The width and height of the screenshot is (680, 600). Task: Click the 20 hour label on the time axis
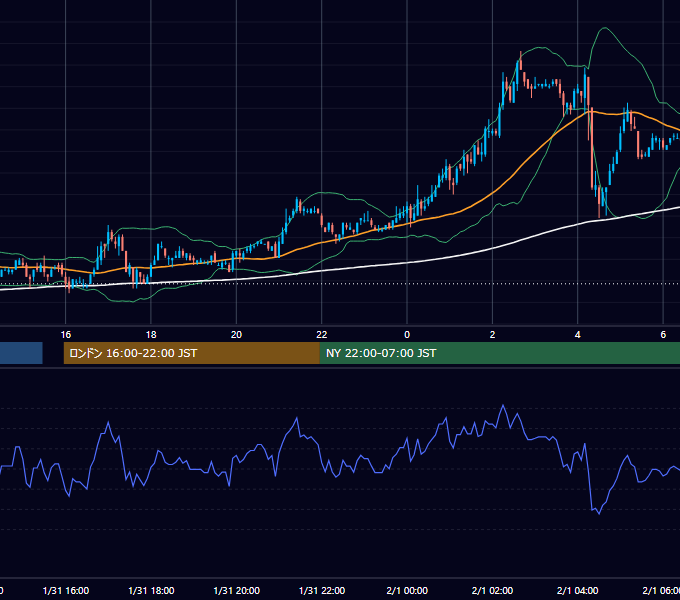[x=236, y=335]
